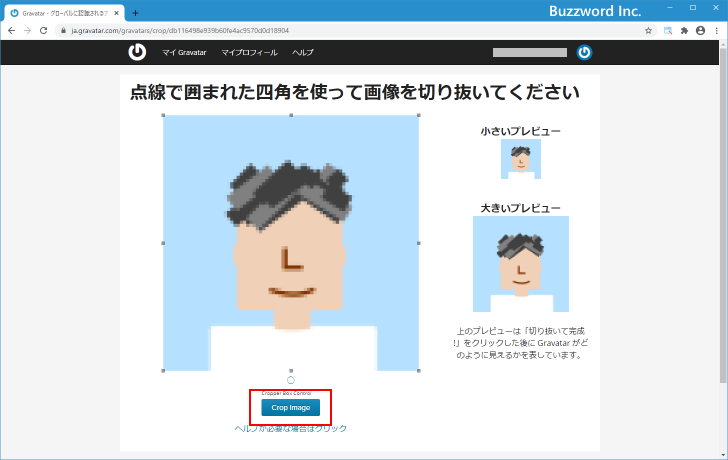Open a new tab with plus button
Viewport: 728px width, 460px height.
pyautogui.click(x=135, y=13)
